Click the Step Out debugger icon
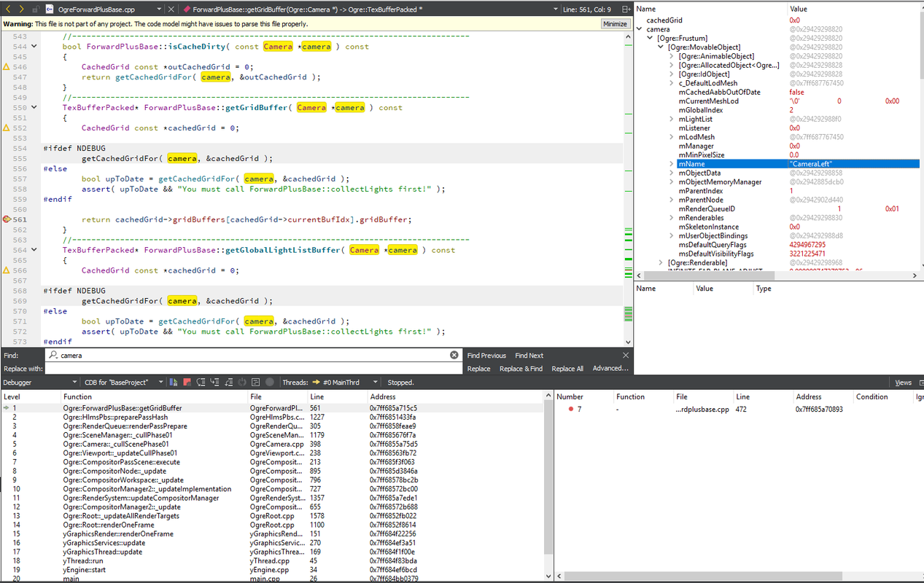The image size is (924, 583). (x=228, y=383)
